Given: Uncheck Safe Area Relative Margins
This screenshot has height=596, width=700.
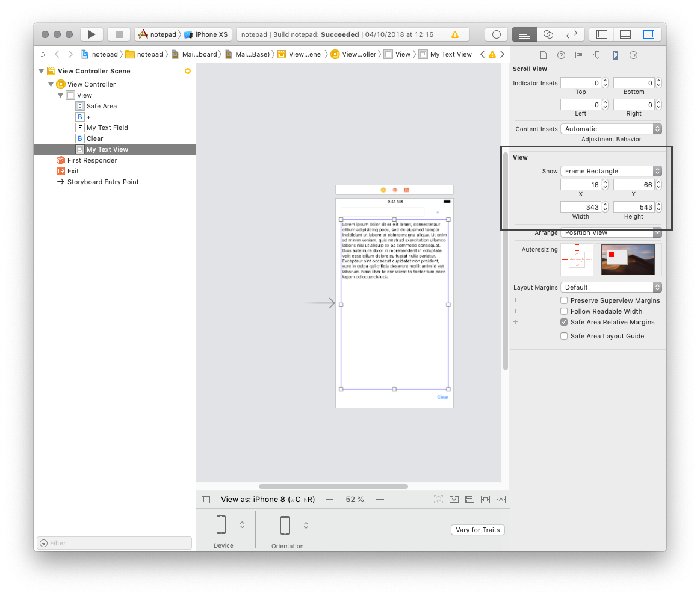Looking at the screenshot, I should pyautogui.click(x=564, y=322).
